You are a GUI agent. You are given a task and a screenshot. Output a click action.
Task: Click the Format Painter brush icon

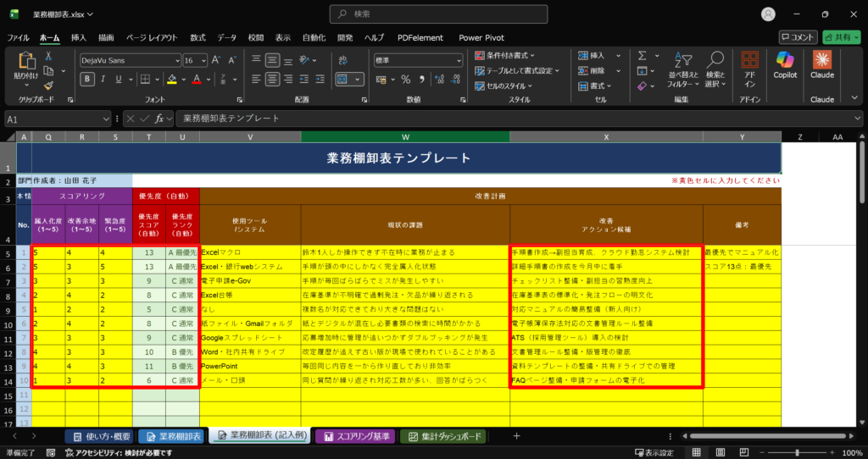click(x=48, y=86)
